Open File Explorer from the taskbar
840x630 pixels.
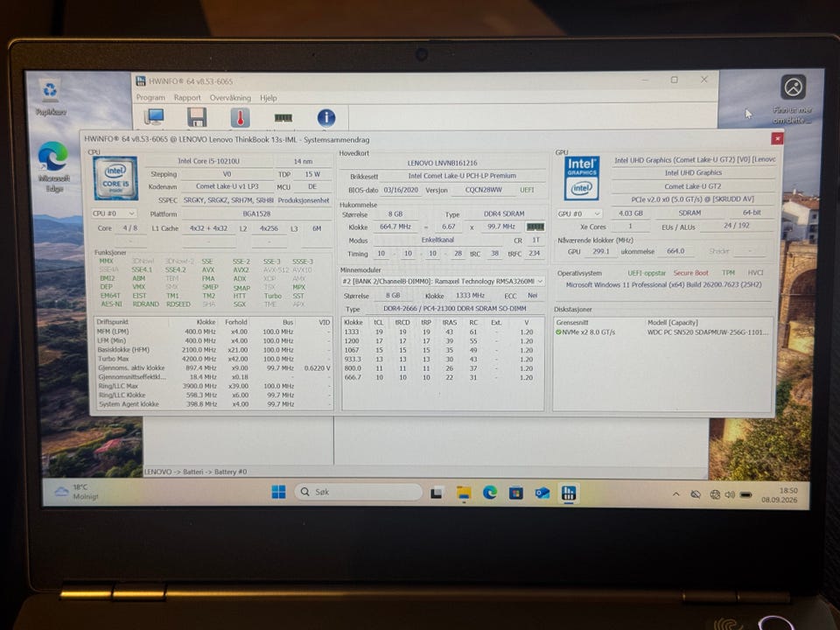(464, 493)
